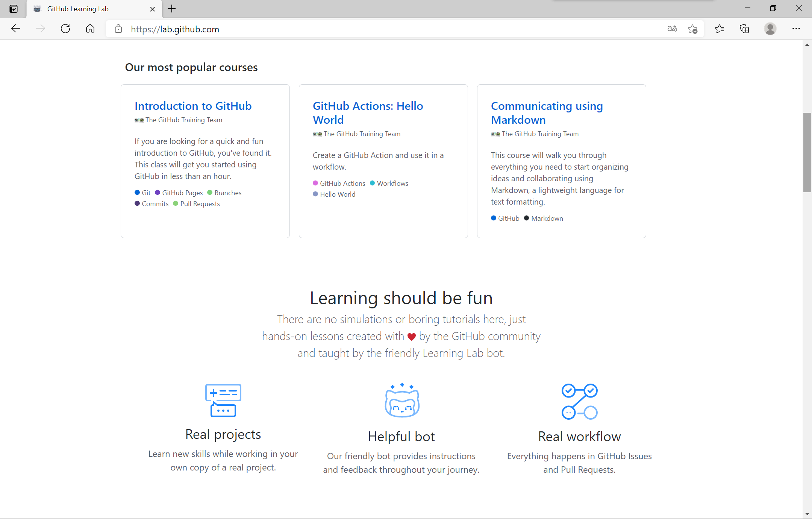Click the back navigation arrow
This screenshot has width=812, height=519.
pos(16,29)
